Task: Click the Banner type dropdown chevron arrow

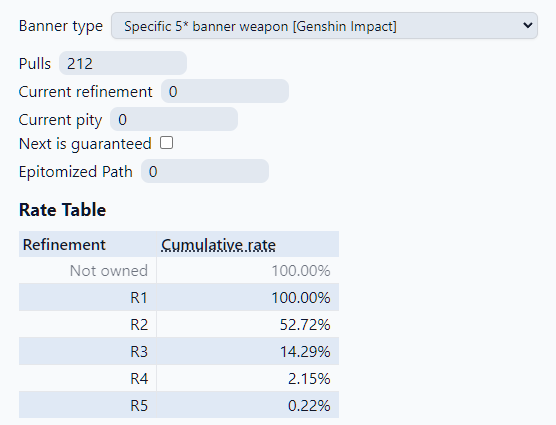Action: (x=528, y=26)
